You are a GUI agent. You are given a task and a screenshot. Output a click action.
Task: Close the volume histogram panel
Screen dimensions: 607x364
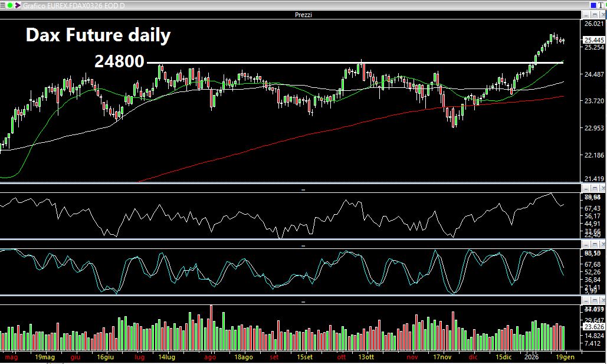[602, 300]
